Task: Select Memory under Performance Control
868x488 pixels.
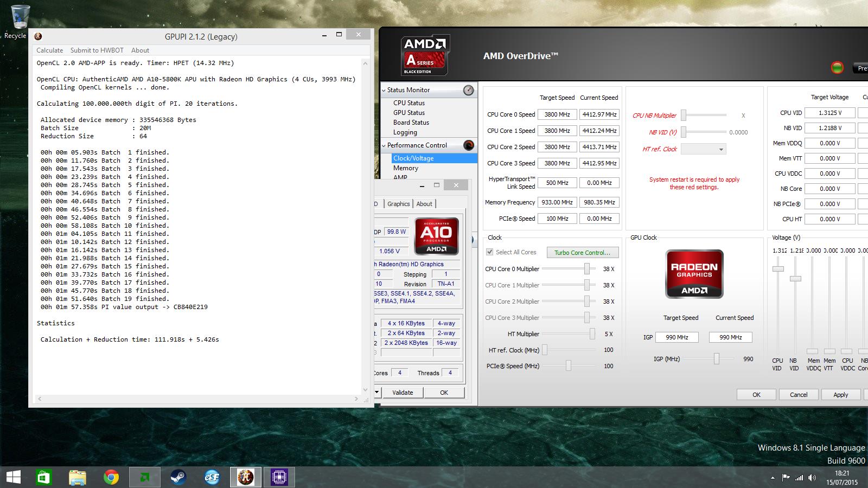Action: click(406, 168)
